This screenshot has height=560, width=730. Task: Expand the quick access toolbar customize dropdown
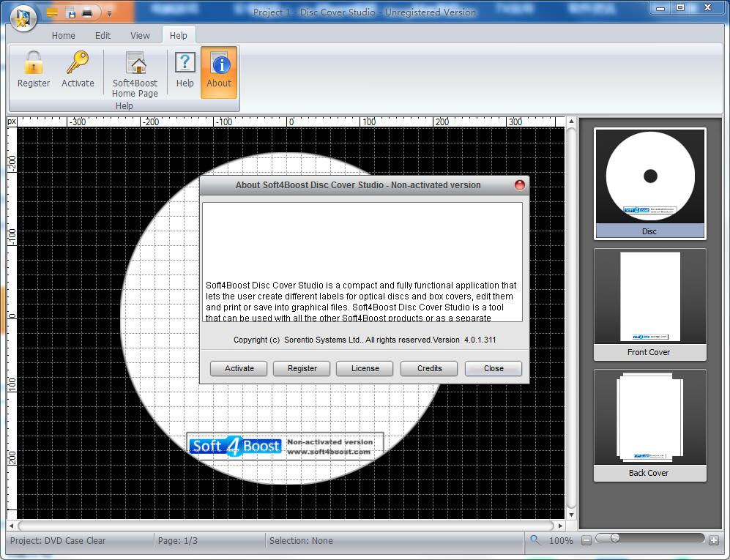click(x=109, y=13)
